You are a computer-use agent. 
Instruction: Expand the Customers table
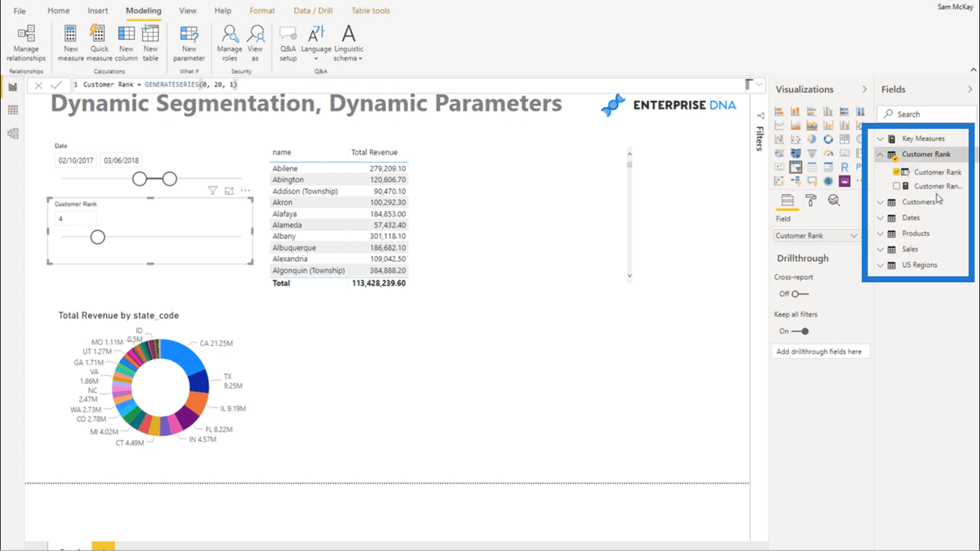point(880,202)
